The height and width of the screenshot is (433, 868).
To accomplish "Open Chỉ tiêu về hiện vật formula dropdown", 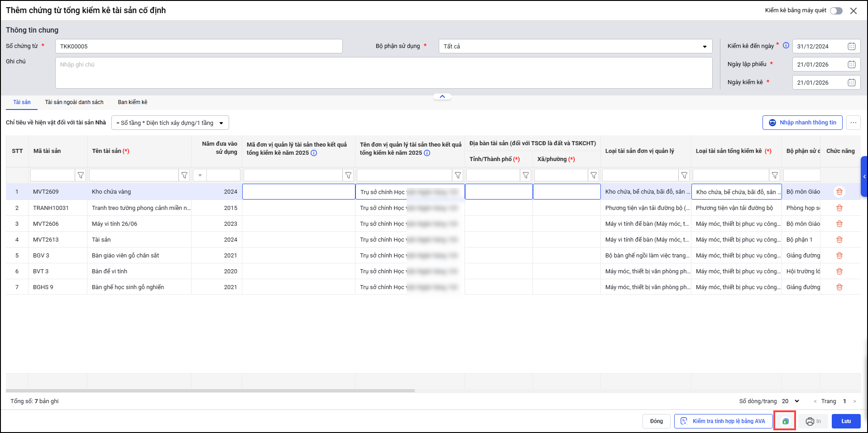I will tap(170, 123).
